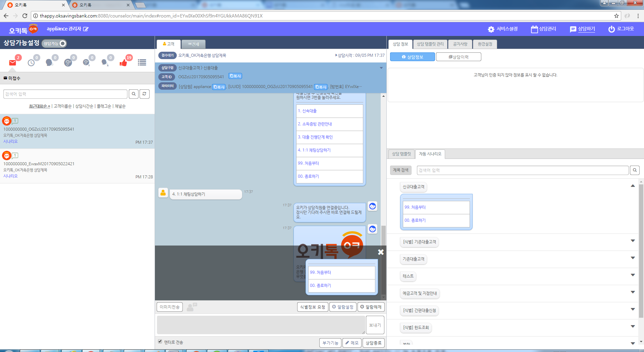
Task: Switch to the 상담 템플릿 관리 tab
Action: click(x=430, y=44)
